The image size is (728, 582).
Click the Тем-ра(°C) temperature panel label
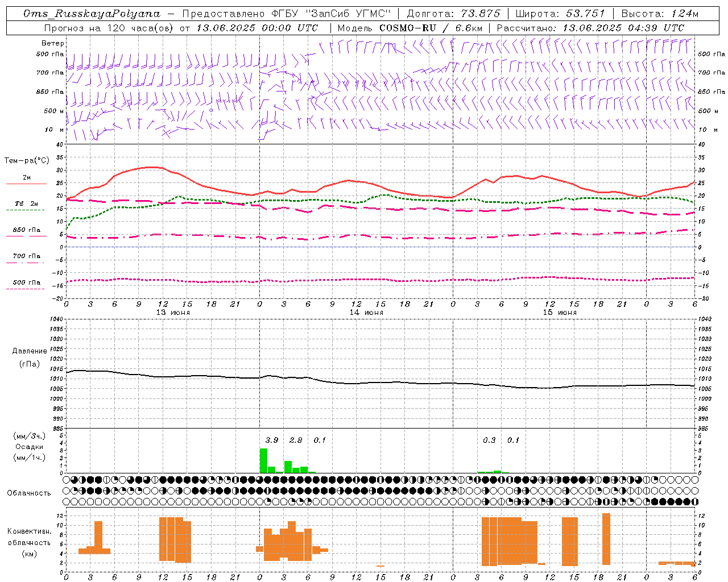point(27,161)
